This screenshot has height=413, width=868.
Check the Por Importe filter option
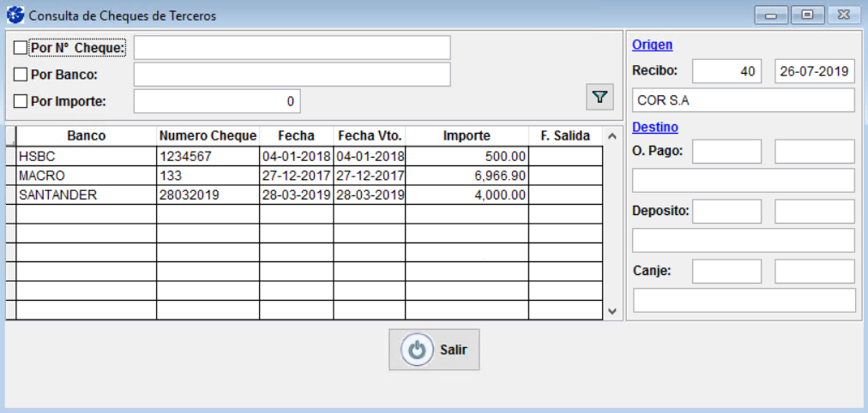[21, 101]
